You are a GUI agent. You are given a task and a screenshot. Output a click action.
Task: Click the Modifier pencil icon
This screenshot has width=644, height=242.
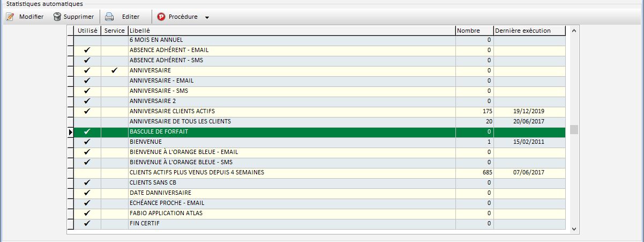10,17
